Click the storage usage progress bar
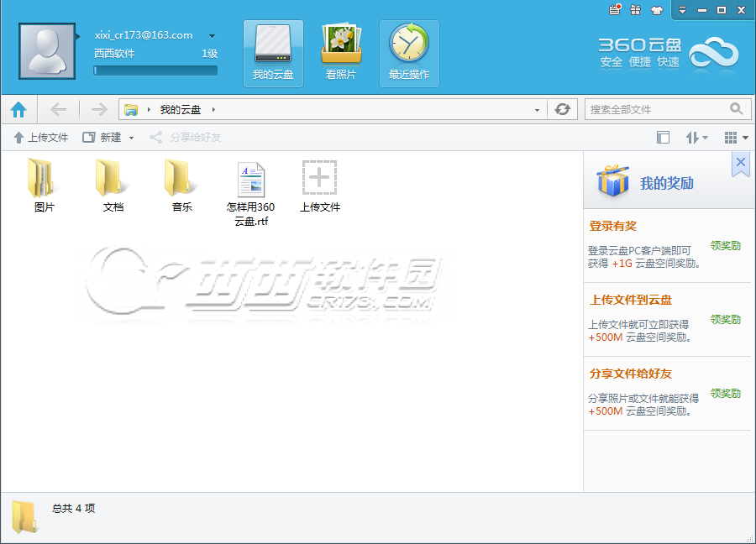Viewport: 756px width, 544px height. (155, 71)
